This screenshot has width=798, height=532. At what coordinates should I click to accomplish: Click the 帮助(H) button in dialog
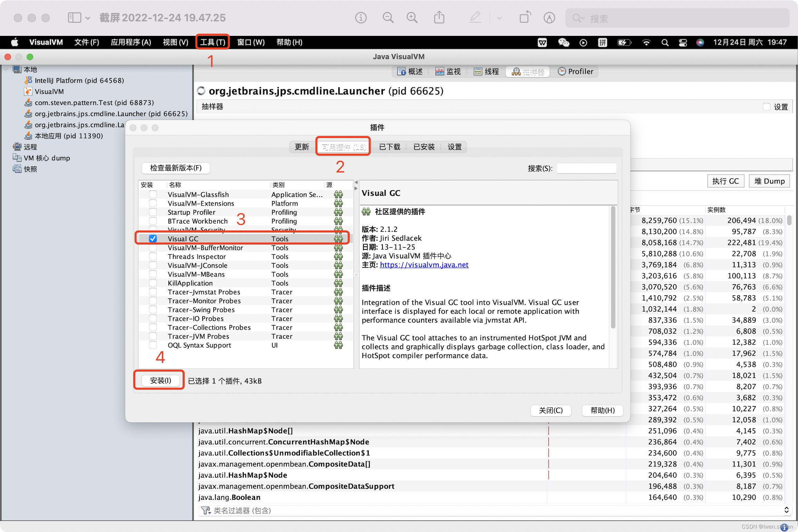[x=603, y=411]
